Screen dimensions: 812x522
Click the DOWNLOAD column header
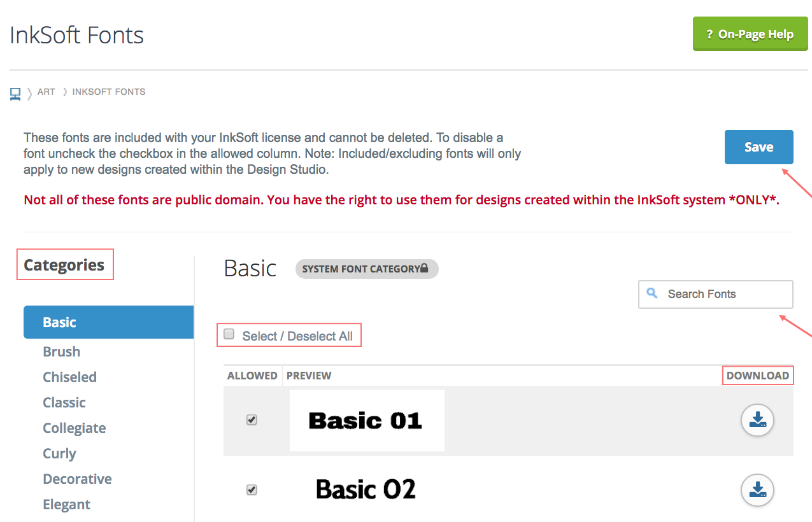(757, 376)
